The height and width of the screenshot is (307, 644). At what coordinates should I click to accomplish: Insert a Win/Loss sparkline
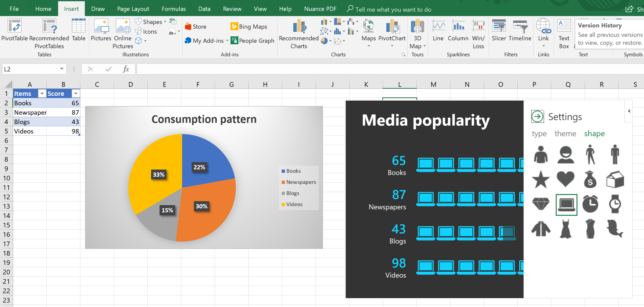point(478,34)
